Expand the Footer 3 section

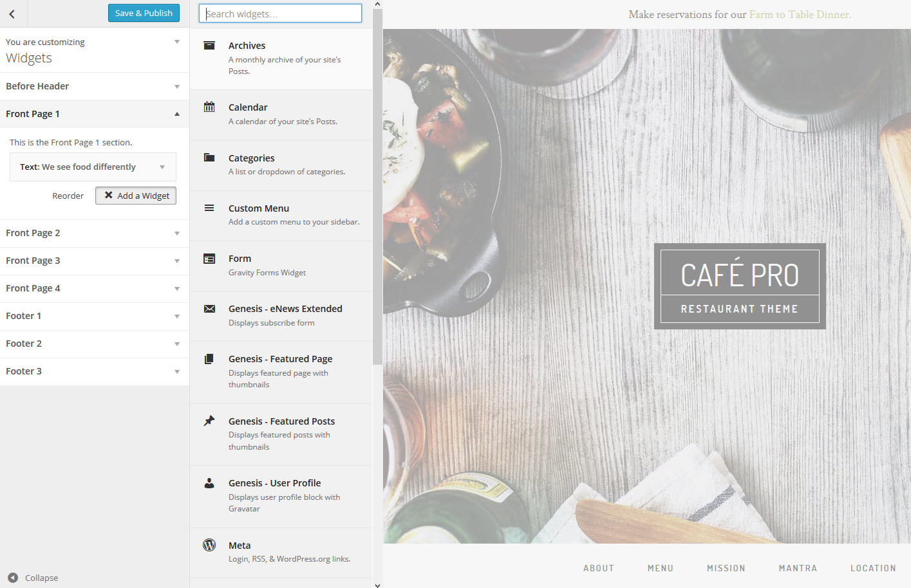click(95, 371)
